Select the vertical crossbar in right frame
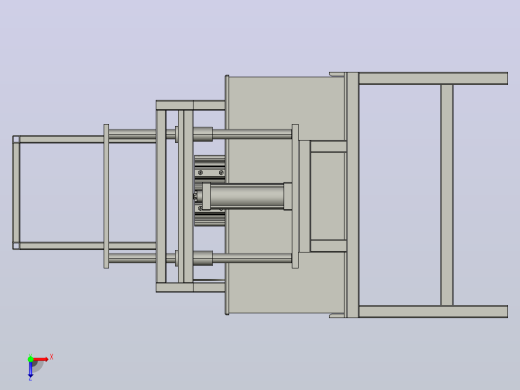This screenshot has height=390, width=520. (447, 195)
